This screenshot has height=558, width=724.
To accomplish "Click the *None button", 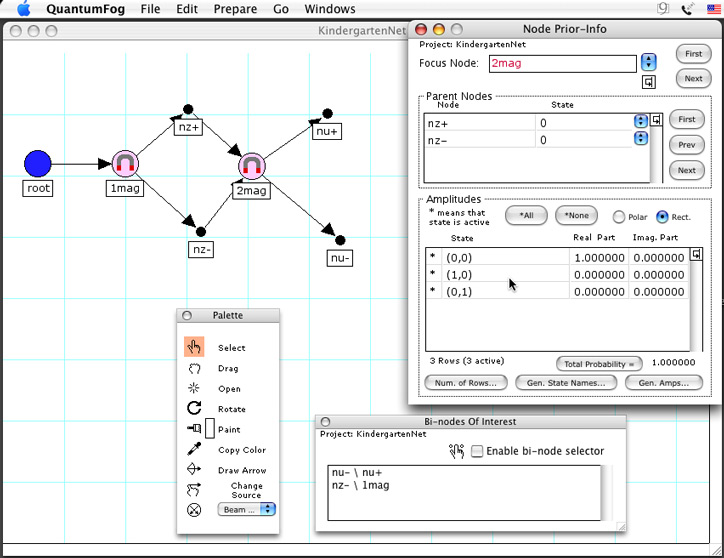I will 576,215.
